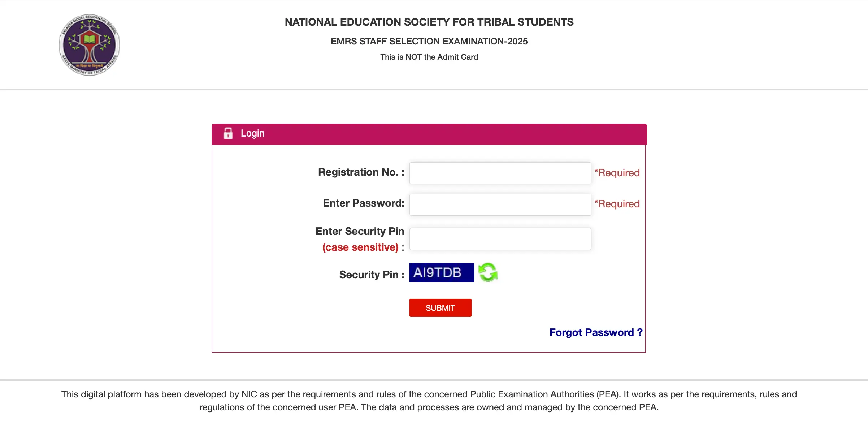The image size is (868, 427).
Task: Click the EMRS school emblem logo
Action: pyautogui.click(x=89, y=45)
